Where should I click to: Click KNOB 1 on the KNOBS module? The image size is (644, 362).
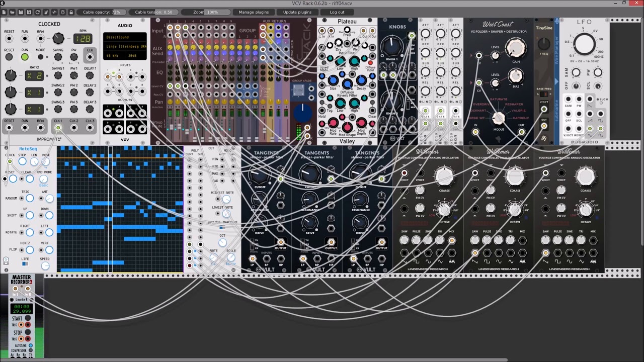pyautogui.click(x=392, y=46)
